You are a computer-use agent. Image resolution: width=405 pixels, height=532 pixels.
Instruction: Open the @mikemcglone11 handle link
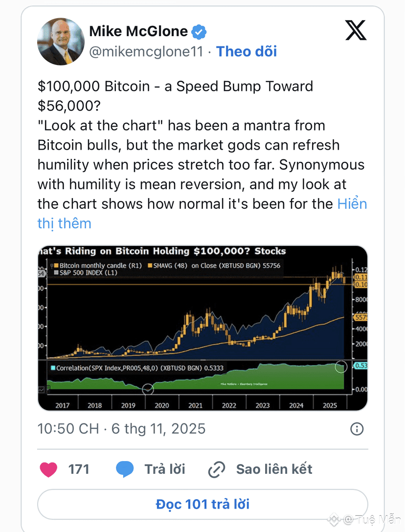(146, 51)
